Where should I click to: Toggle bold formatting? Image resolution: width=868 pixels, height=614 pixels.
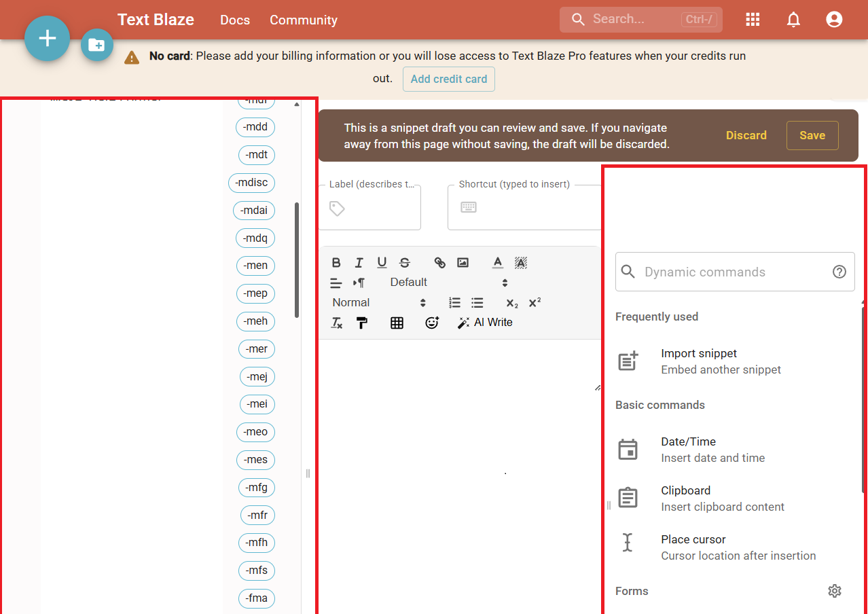[x=336, y=263]
